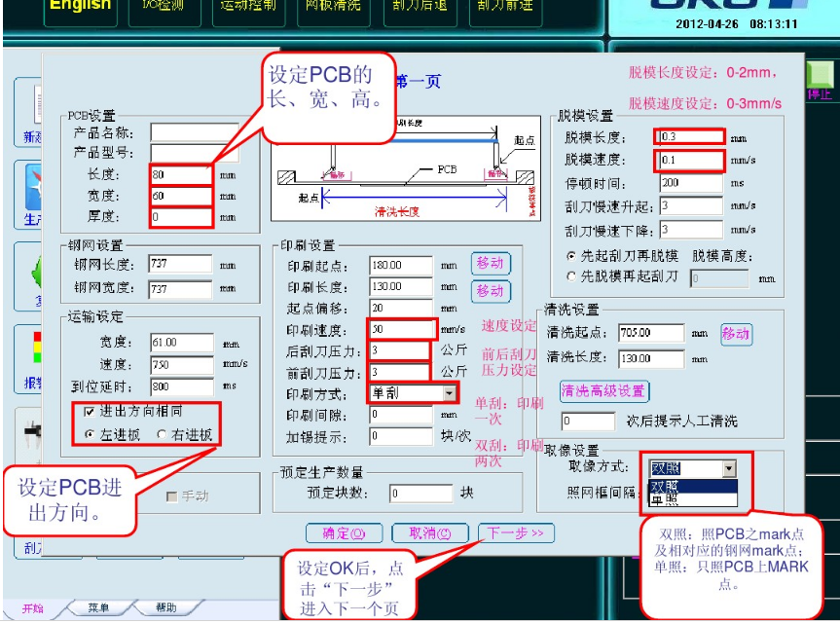Screen dimensions: 840x624
Task: Toggle the 进出方向相同 checkbox
Action: pos(90,412)
